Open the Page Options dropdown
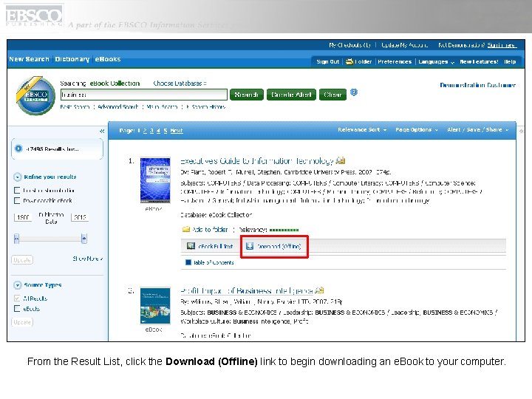 pyautogui.click(x=417, y=129)
